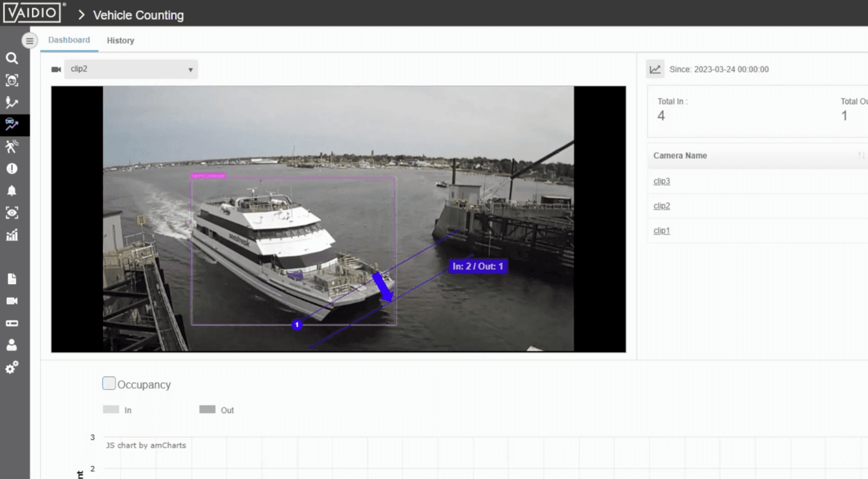Select the Dashboard tab

click(69, 39)
